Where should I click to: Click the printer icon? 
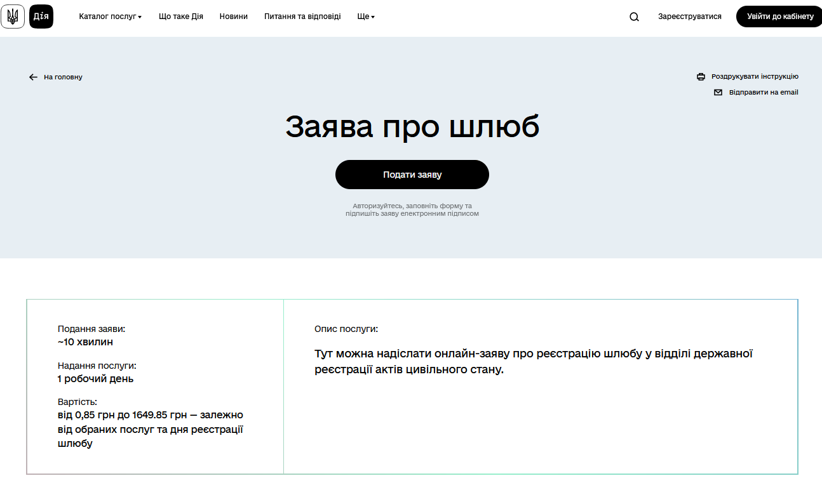click(701, 77)
